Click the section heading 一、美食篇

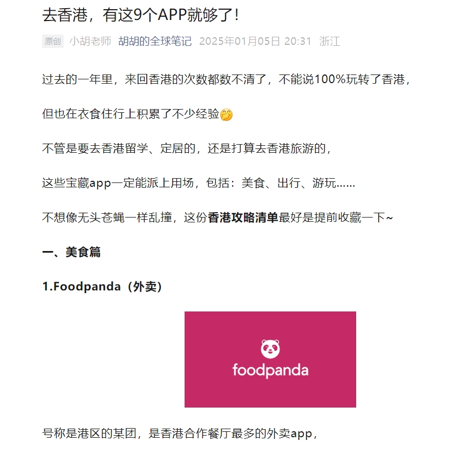pyautogui.click(x=71, y=252)
